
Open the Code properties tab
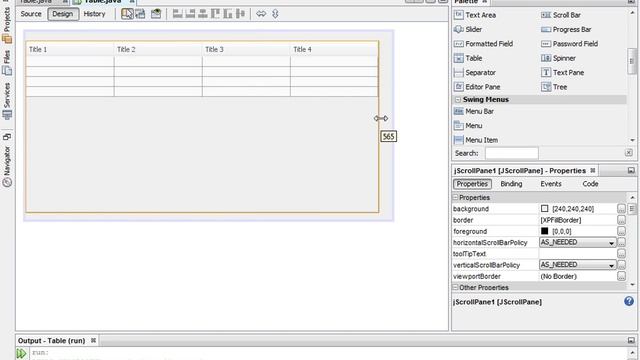coord(590,184)
